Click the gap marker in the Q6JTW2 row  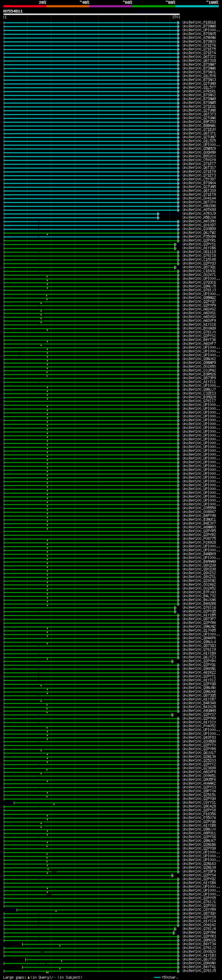(x=48, y=234)
